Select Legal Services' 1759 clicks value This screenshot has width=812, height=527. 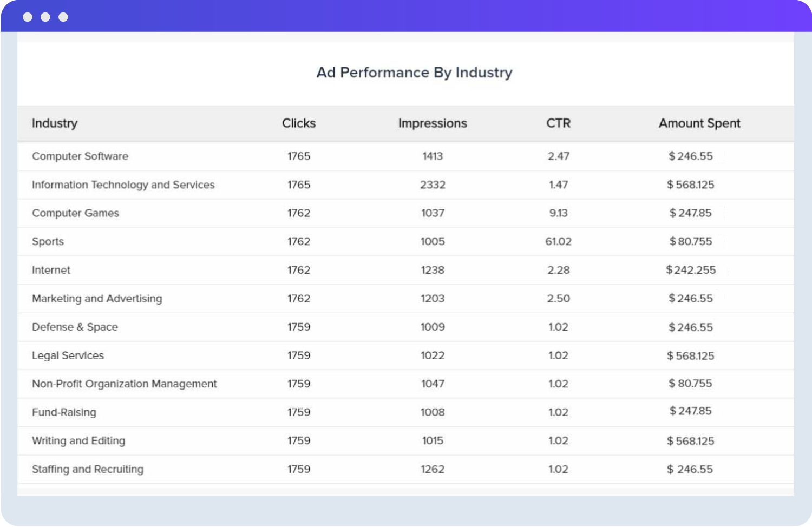[x=299, y=355]
